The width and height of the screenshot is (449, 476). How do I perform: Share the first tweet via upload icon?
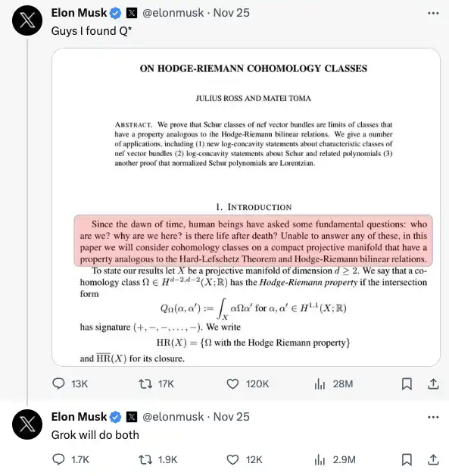pyautogui.click(x=433, y=384)
